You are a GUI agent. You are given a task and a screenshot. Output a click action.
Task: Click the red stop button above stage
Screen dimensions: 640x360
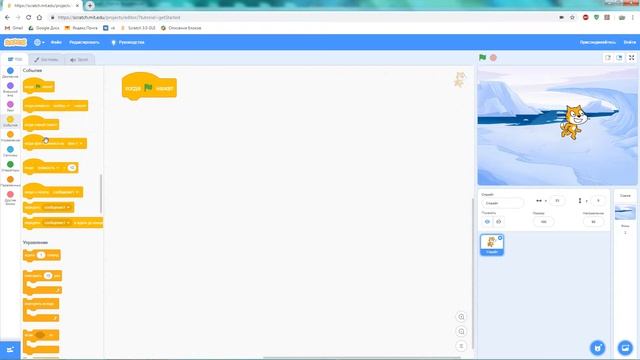point(493,58)
